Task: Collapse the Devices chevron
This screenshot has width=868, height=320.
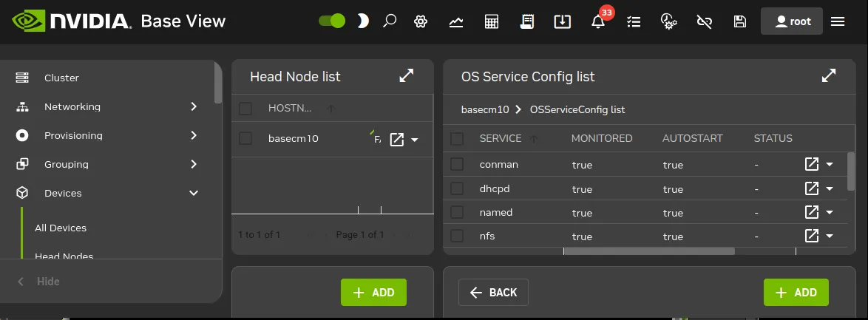Action: click(x=194, y=193)
